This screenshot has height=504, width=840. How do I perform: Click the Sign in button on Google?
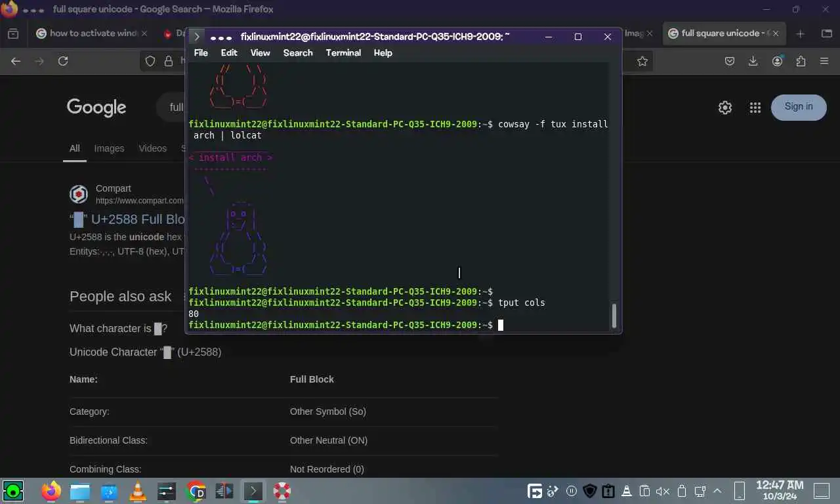click(799, 107)
